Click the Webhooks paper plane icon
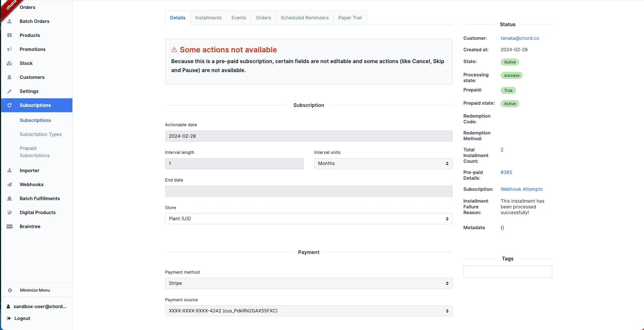This screenshot has width=644, height=330. click(10, 184)
